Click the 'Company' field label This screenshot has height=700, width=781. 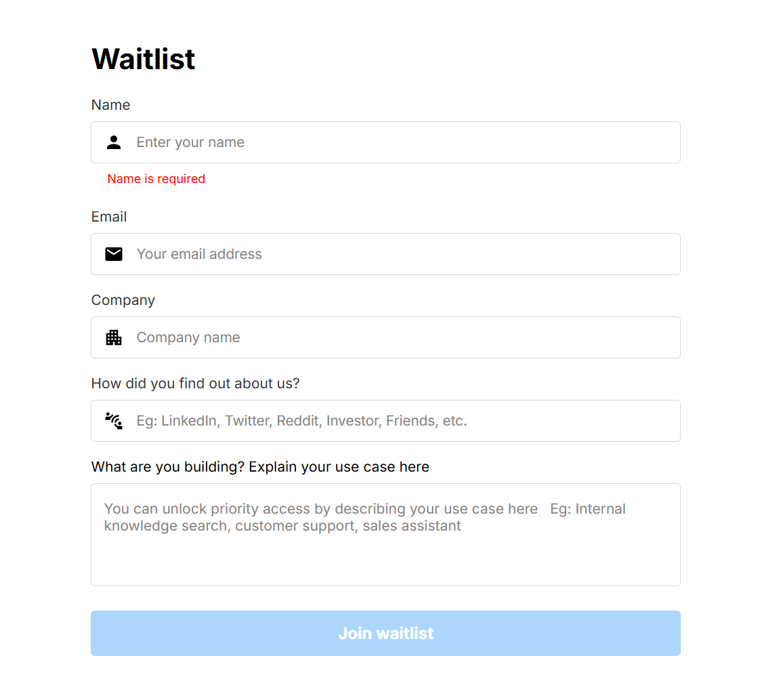tap(123, 300)
